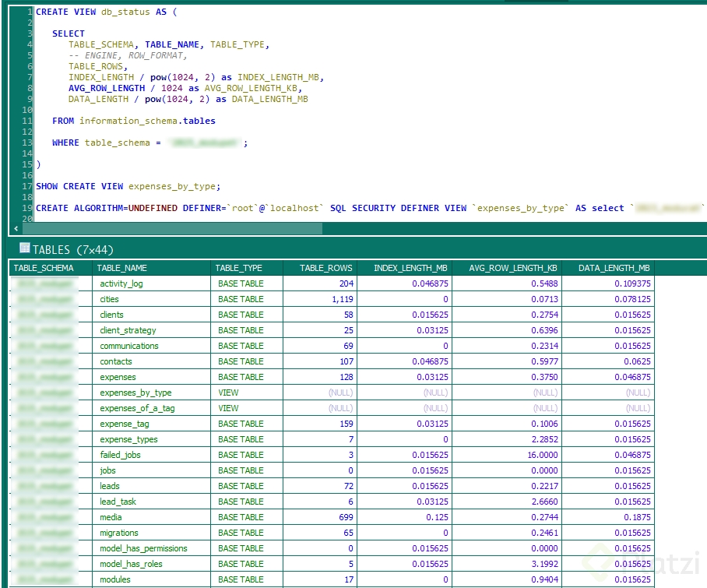This screenshot has height=588, width=707.
Task: Select the model_has_permissions table name cell
Action: click(151, 548)
